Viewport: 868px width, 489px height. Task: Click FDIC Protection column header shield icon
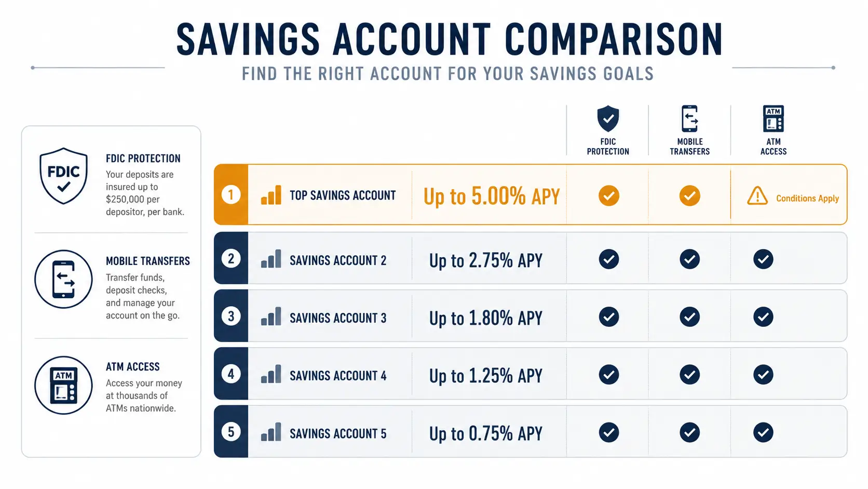[x=608, y=118]
